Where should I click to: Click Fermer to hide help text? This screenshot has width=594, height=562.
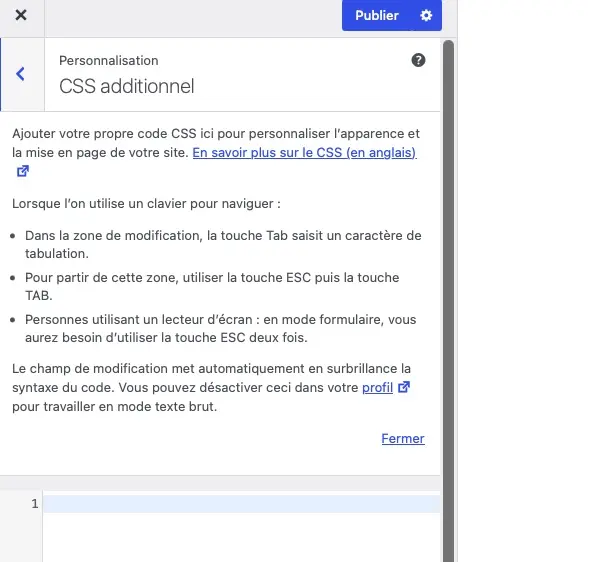coord(403,439)
